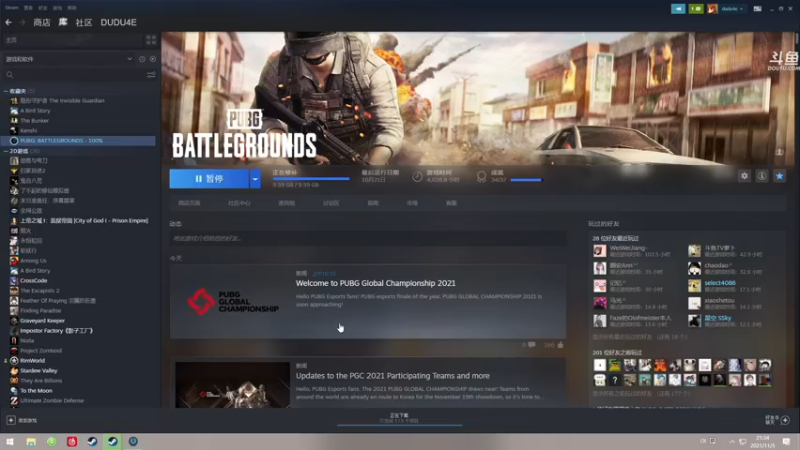800x450 pixels.
Task: Open friend xiaoshetou profile
Action: coord(719,301)
